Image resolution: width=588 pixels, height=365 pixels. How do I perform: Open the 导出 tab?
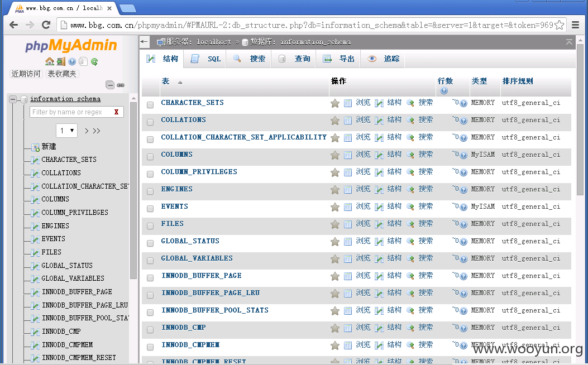pyautogui.click(x=338, y=59)
